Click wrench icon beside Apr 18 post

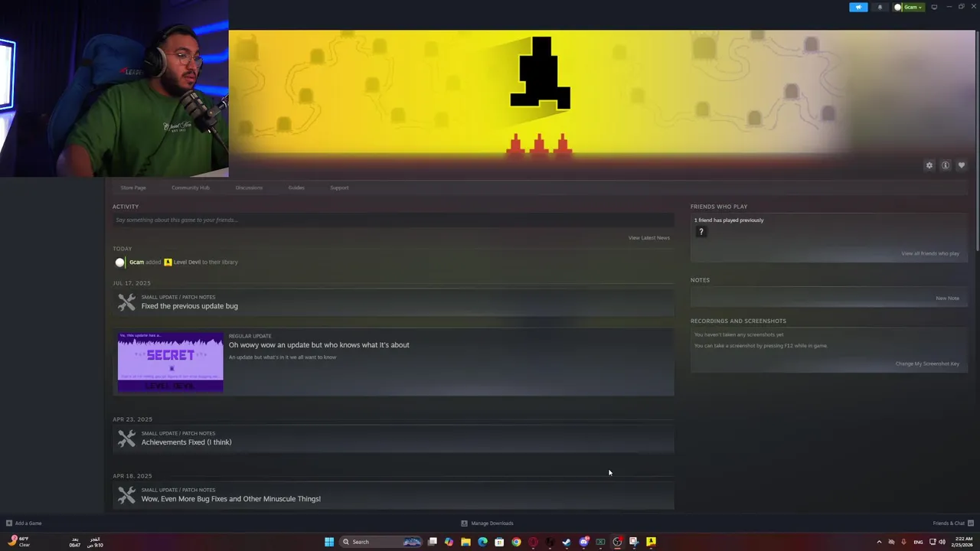(x=126, y=495)
